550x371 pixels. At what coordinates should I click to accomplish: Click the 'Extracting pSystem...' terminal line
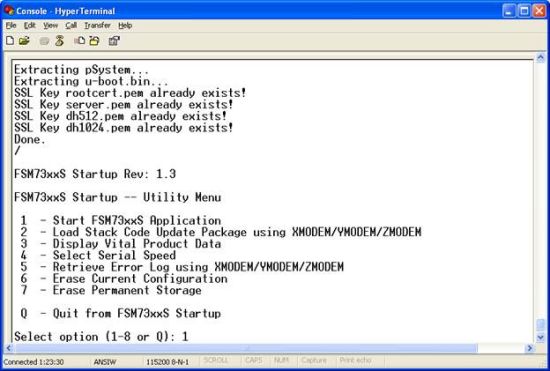(x=81, y=69)
